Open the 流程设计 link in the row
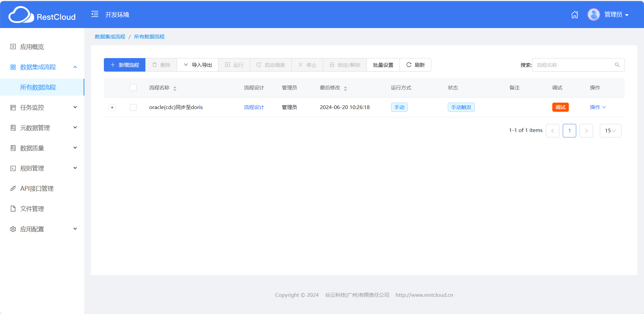The height and width of the screenshot is (314, 644). pos(254,107)
